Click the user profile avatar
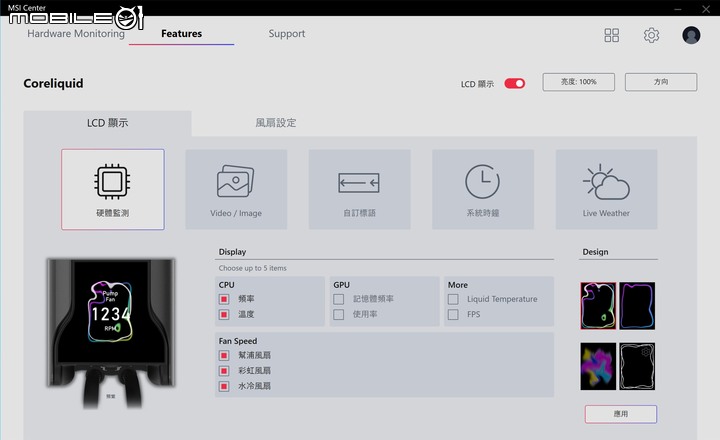Screen dimensions: 720x440 click(691, 35)
